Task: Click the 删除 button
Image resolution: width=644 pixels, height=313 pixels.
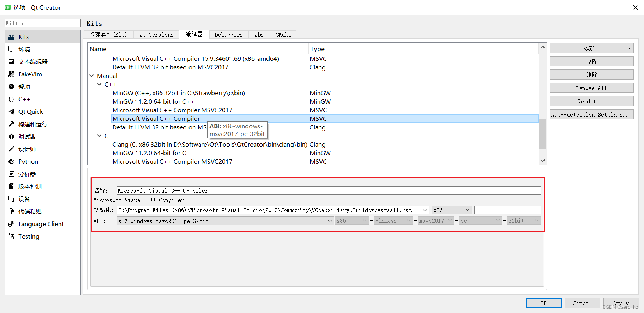Action: pos(592,74)
